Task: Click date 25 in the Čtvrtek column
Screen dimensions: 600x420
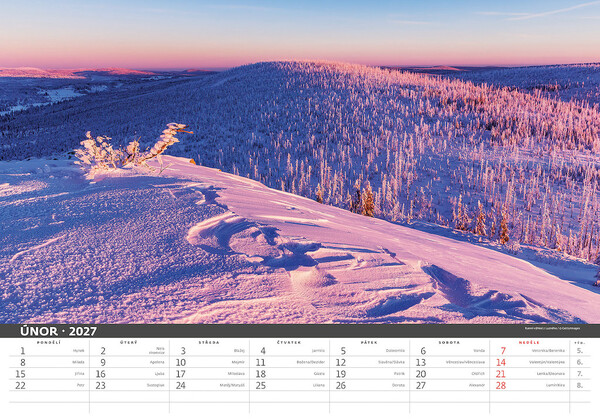Action: (x=261, y=386)
